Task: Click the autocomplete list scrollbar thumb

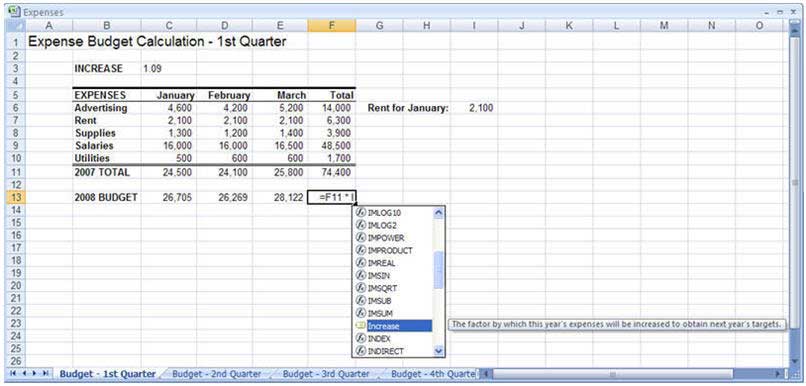Action: (438, 270)
